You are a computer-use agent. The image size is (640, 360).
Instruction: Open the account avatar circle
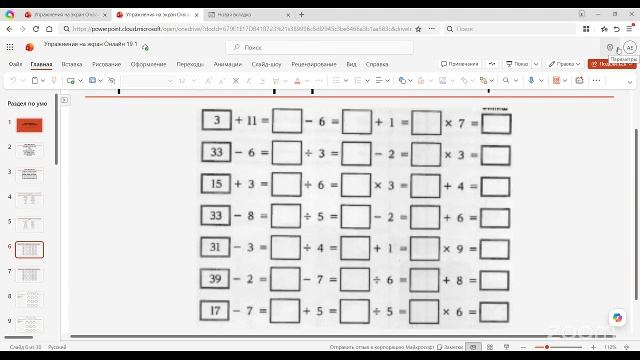(630, 47)
